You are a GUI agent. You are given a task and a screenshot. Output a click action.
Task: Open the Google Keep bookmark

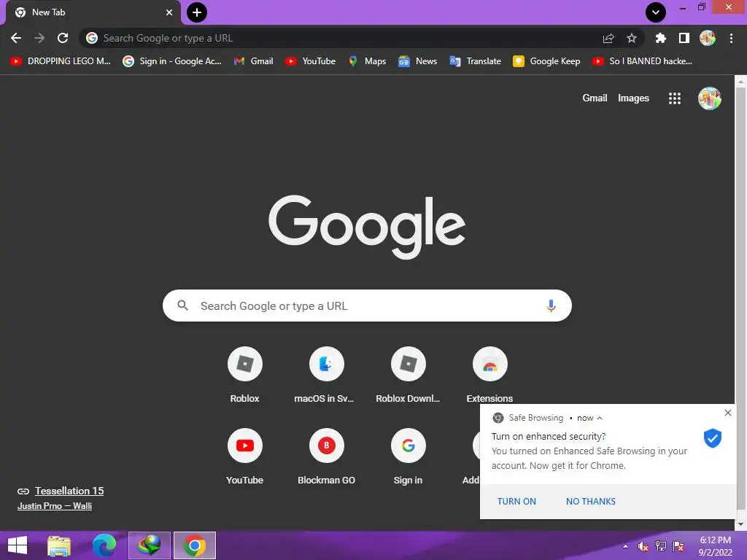pyautogui.click(x=546, y=61)
